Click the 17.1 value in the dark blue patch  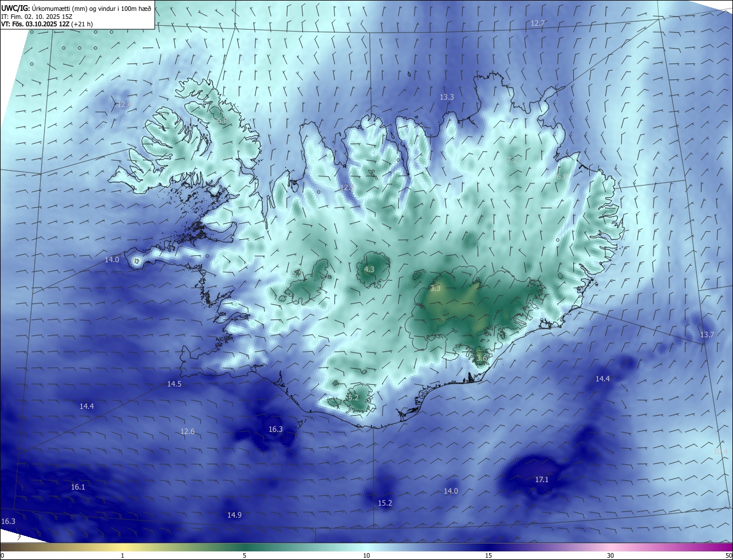tap(542, 480)
